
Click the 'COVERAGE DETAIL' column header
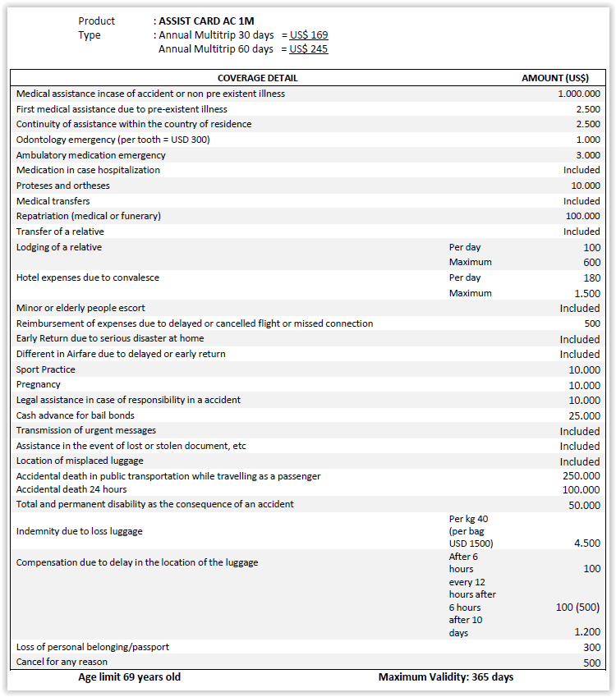pyautogui.click(x=258, y=78)
